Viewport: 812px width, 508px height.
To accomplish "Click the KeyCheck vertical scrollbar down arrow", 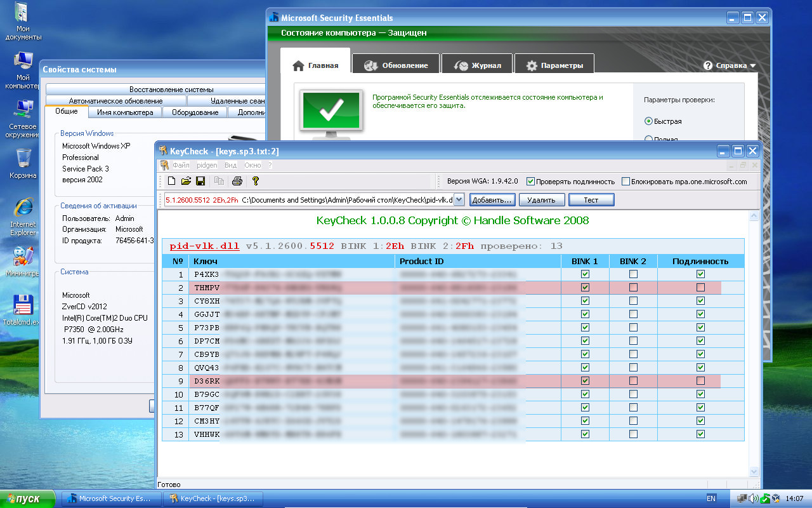I will pos(754,472).
